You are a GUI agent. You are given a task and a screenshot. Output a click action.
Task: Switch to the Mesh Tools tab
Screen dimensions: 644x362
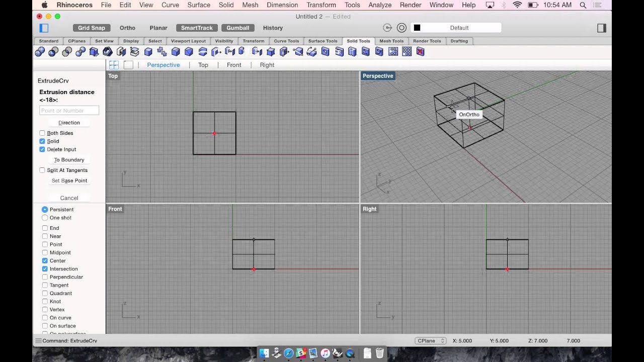pos(391,41)
